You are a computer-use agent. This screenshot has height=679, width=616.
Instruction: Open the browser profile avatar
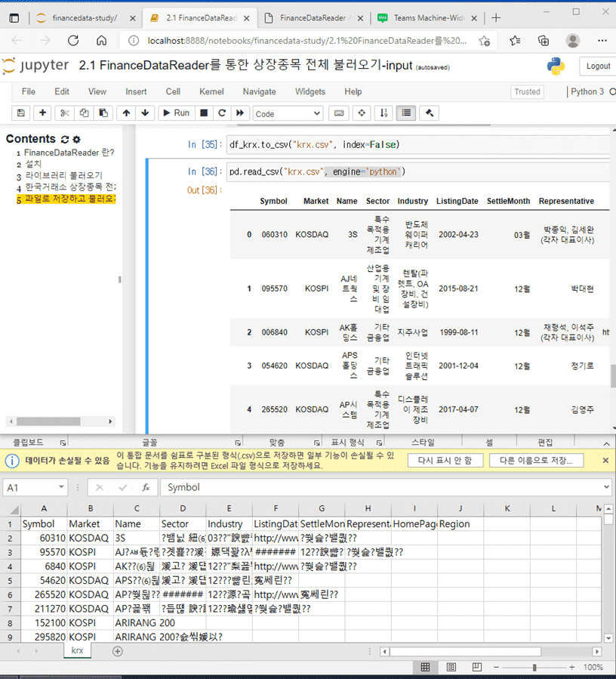point(573,41)
